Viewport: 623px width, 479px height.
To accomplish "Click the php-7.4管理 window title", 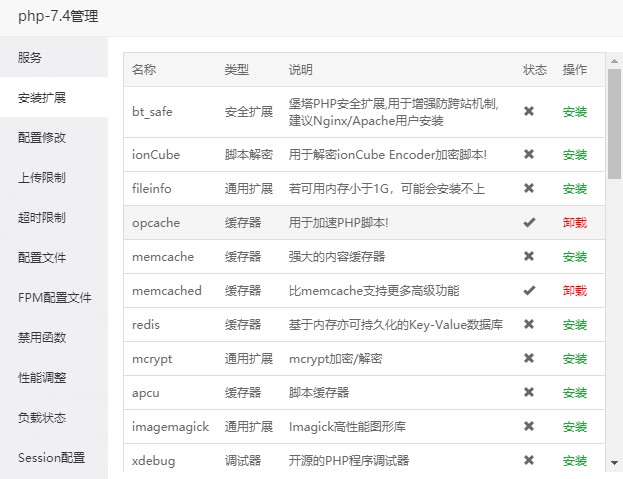I will tap(58, 16).
